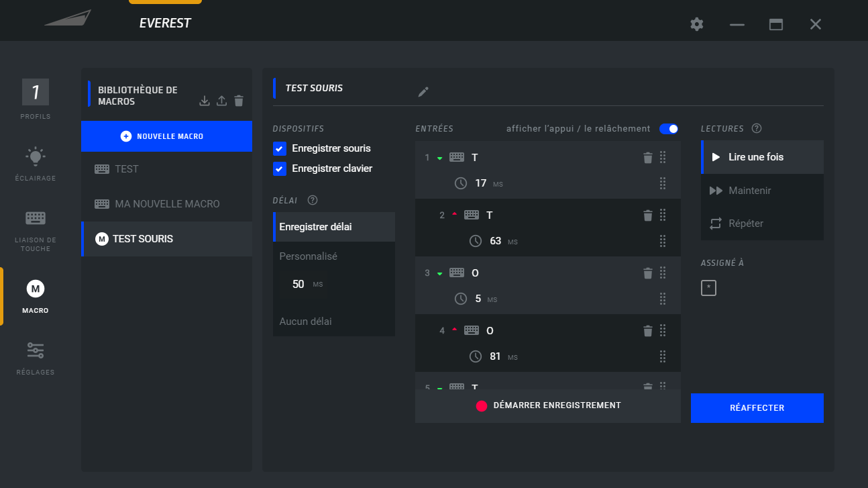Uncheck Enregistrer souris checkbox
This screenshot has height=488, width=868.
280,148
